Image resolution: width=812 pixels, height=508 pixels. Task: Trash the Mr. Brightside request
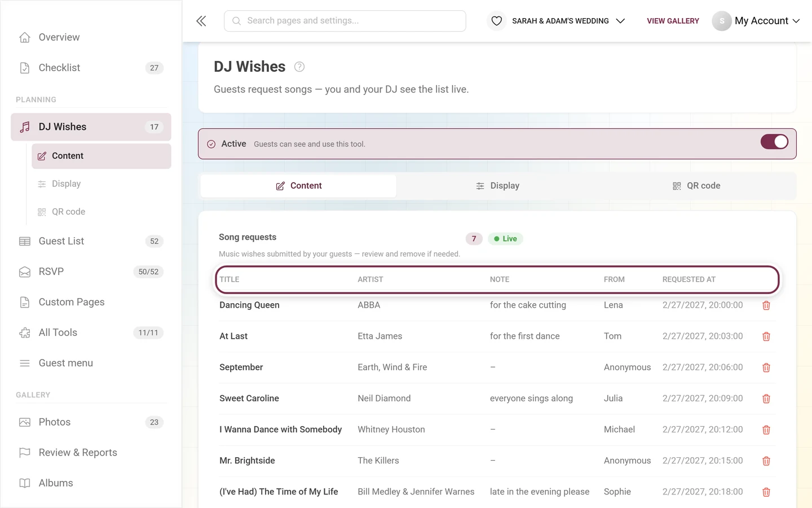766,461
